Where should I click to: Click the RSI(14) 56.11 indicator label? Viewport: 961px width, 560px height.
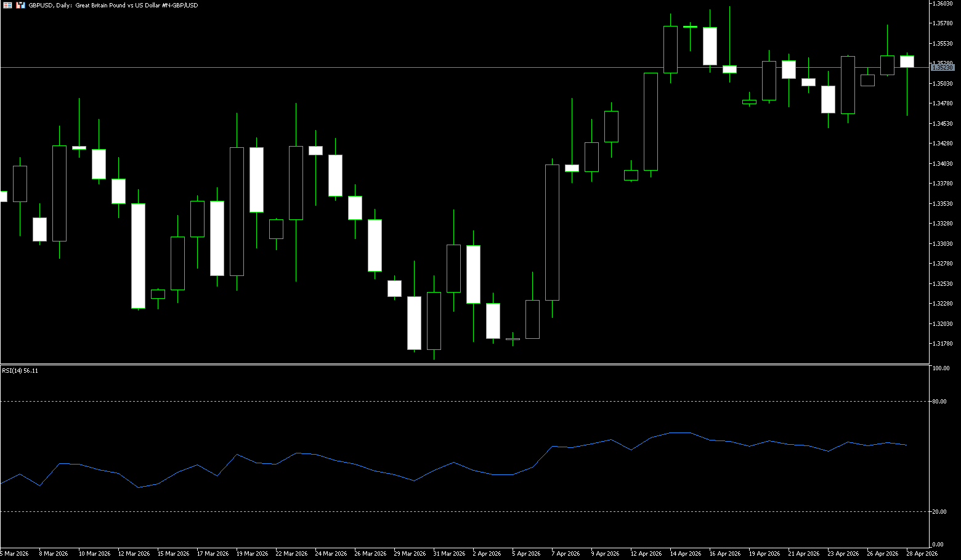[x=20, y=370]
